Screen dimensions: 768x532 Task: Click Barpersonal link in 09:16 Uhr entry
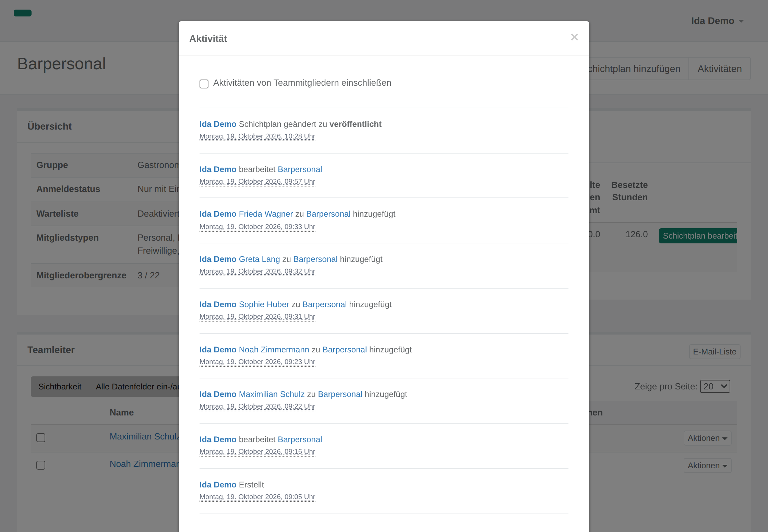(x=300, y=439)
